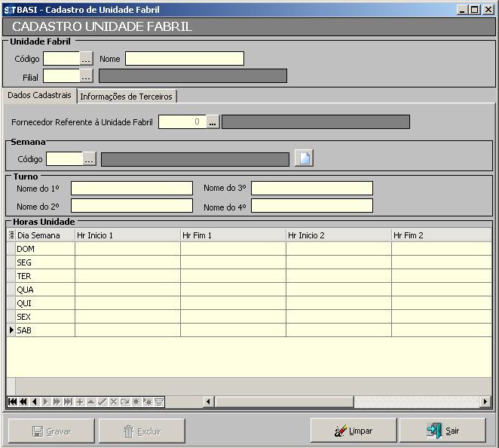The width and height of the screenshot is (499, 448).
Task: Open the Semana Código lookup button
Action: [89, 159]
